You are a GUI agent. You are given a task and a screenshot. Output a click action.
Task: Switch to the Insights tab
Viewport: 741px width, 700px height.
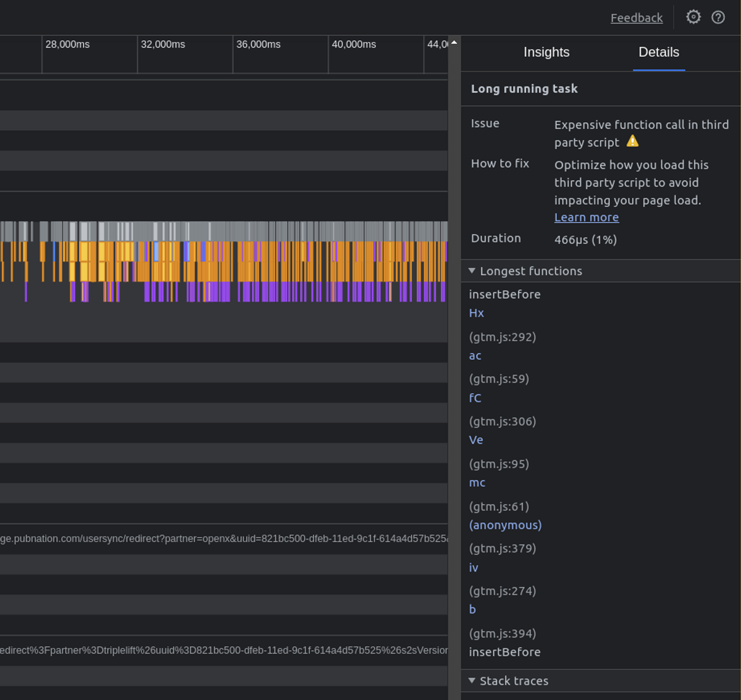546,52
